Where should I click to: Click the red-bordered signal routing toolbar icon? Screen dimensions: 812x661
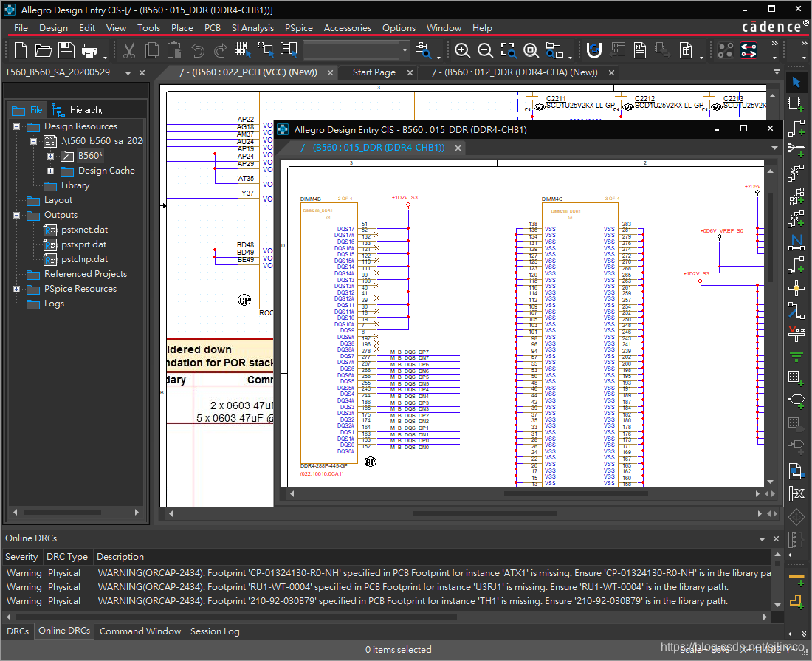[x=749, y=50]
